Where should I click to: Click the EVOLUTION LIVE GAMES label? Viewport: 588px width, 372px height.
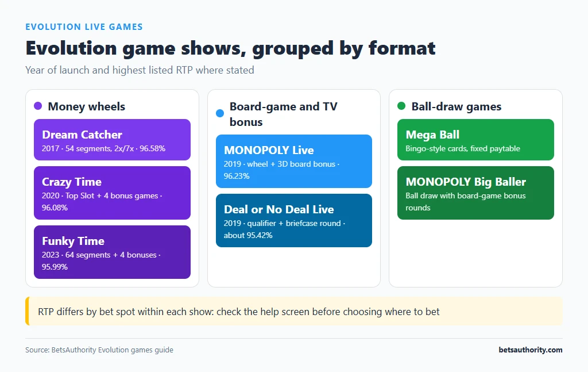tap(84, 27)
